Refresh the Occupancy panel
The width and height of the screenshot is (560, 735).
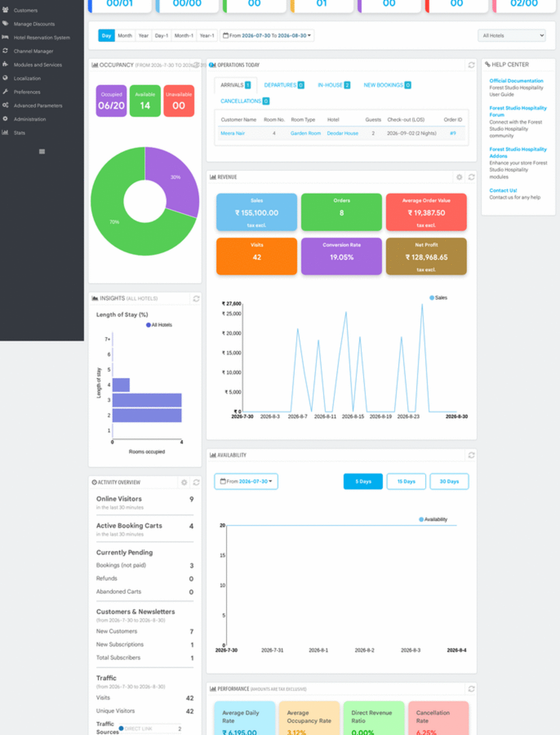[196, 65]
